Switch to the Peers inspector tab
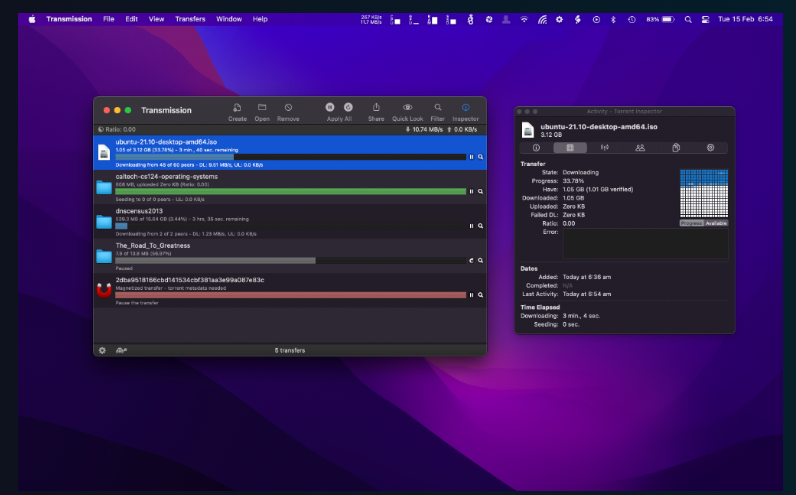Screen dimensions: 796x495 pyautogui.click(x=640, y=147)
